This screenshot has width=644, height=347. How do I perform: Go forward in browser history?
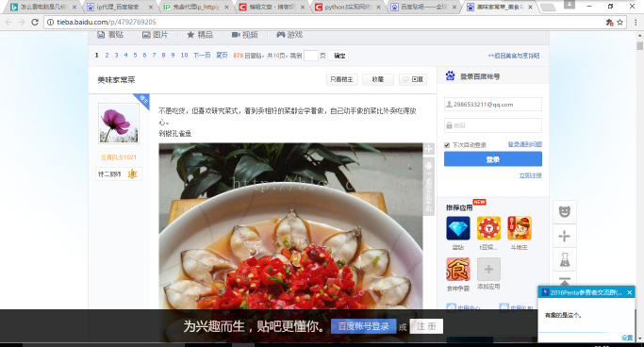tap(22, 23)
